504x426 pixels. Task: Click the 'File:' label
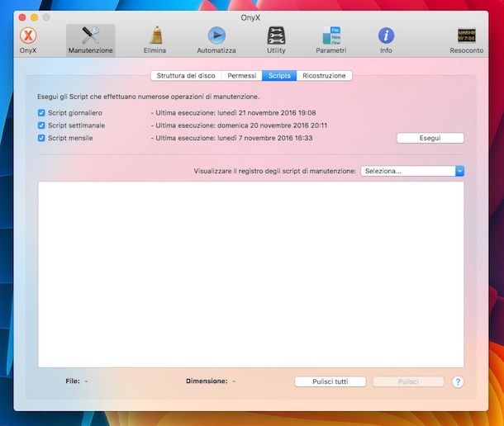[73, 381]
